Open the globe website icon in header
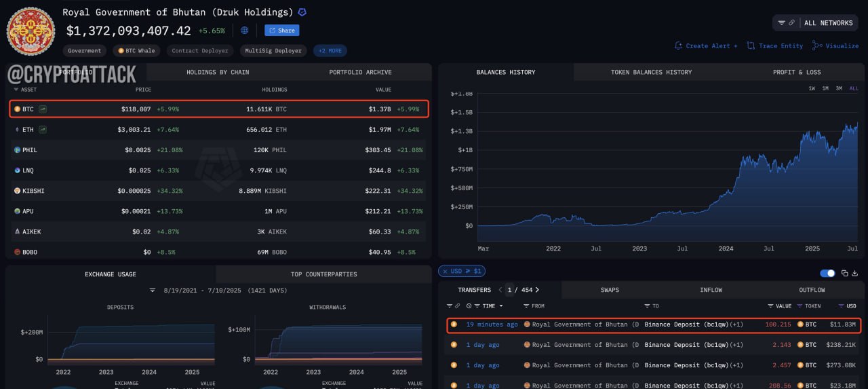The image size is (868, 389). 244,31
